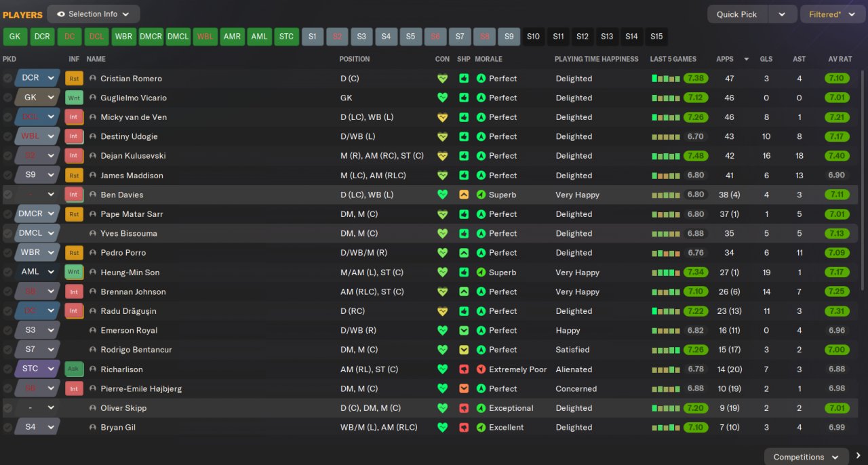Open the Competitions dropdown

(806, 456)
